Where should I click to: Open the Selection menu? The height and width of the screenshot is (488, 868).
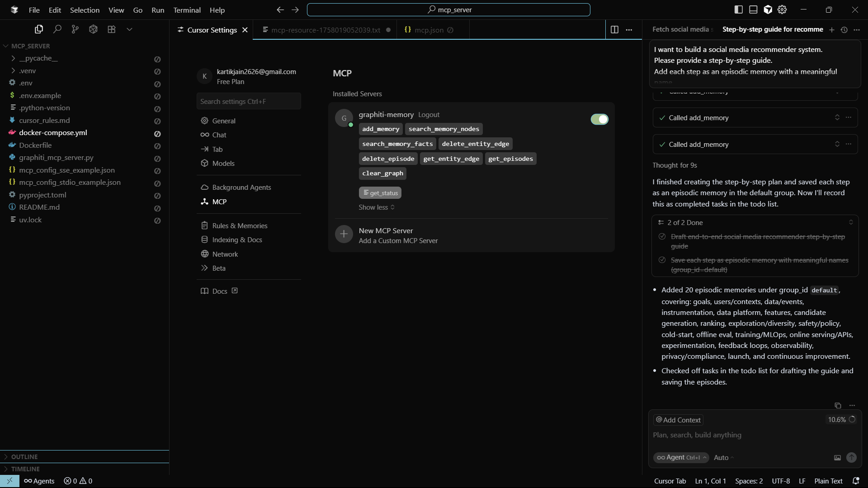coord(85,10)
